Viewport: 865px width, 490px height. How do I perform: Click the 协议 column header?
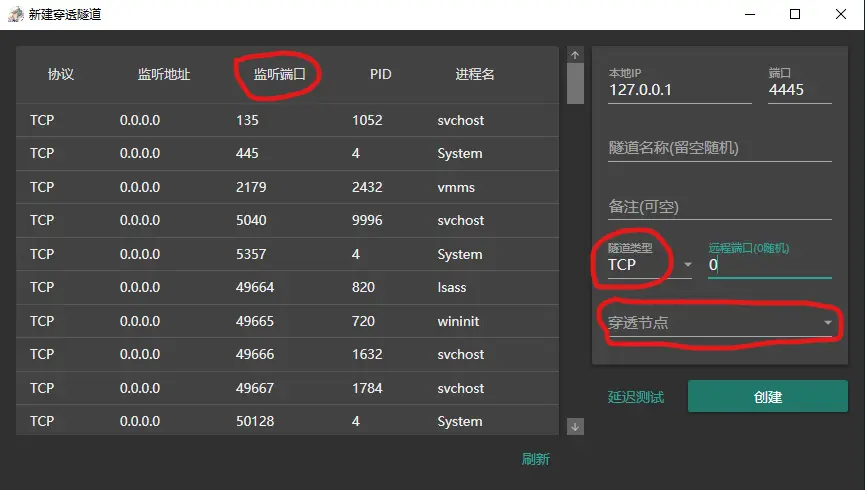pyautogui.click(x=61, y=74)
